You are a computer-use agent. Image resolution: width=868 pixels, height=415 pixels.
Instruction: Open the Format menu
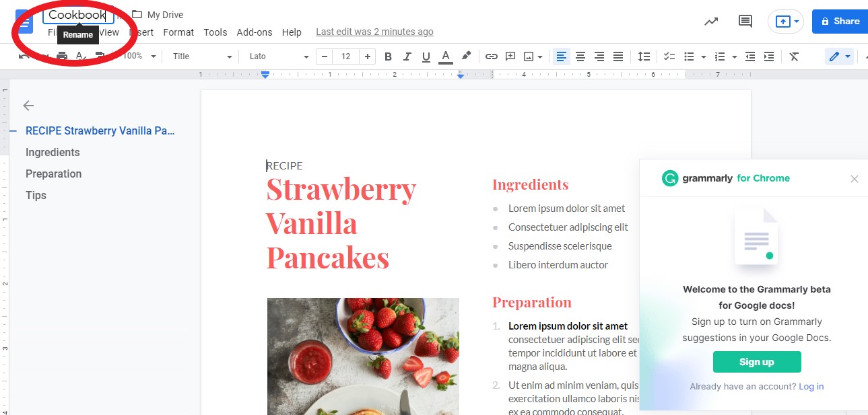coord(178,32)
